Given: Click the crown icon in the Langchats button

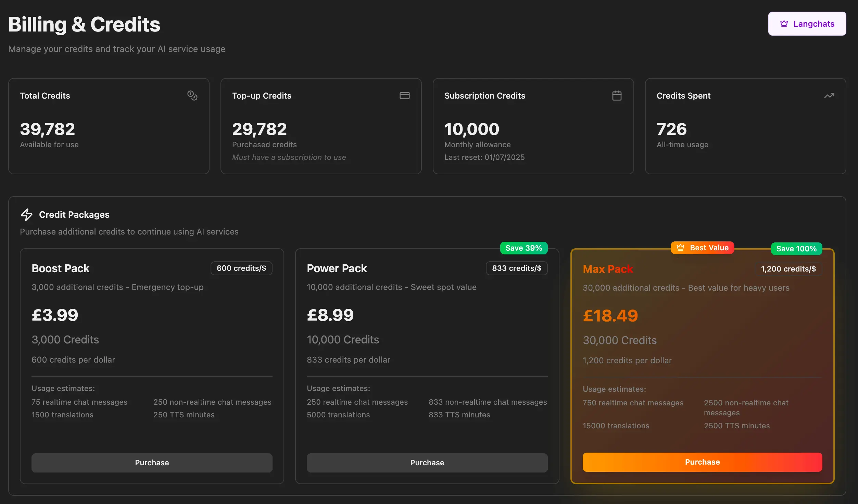Looking at the screenshot, I should (784, 23).
